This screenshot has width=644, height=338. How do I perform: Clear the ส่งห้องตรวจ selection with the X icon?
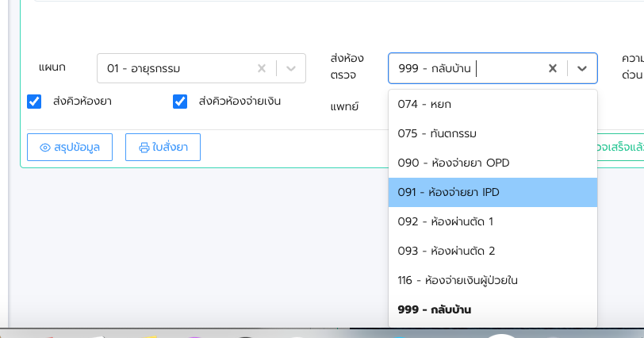(x=553, y=68)
